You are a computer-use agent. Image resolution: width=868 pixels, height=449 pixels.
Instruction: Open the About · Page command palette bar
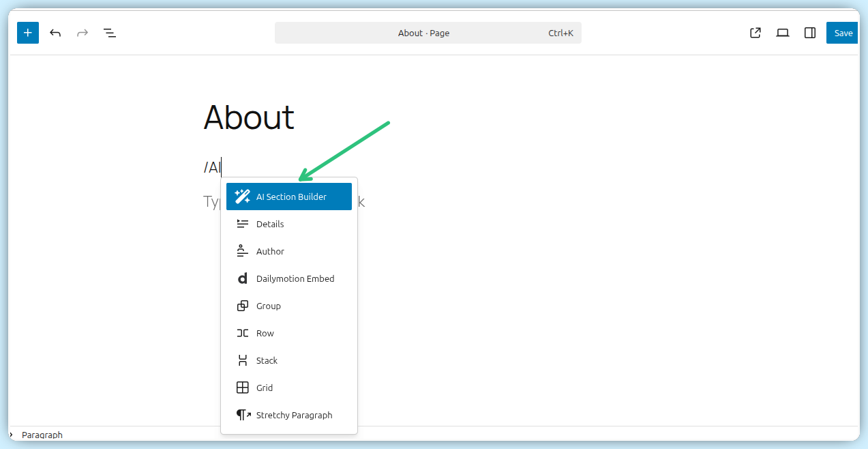(428, 33)
